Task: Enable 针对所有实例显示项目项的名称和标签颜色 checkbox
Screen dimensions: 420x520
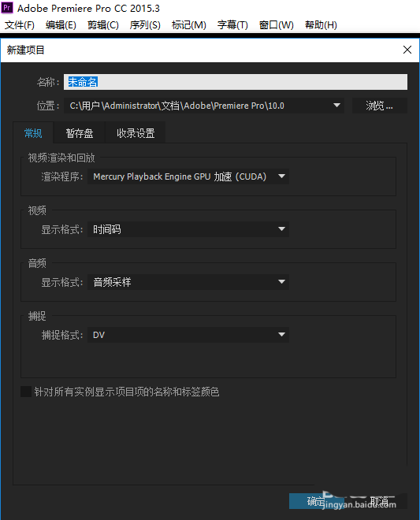Action: click(26, 392)
